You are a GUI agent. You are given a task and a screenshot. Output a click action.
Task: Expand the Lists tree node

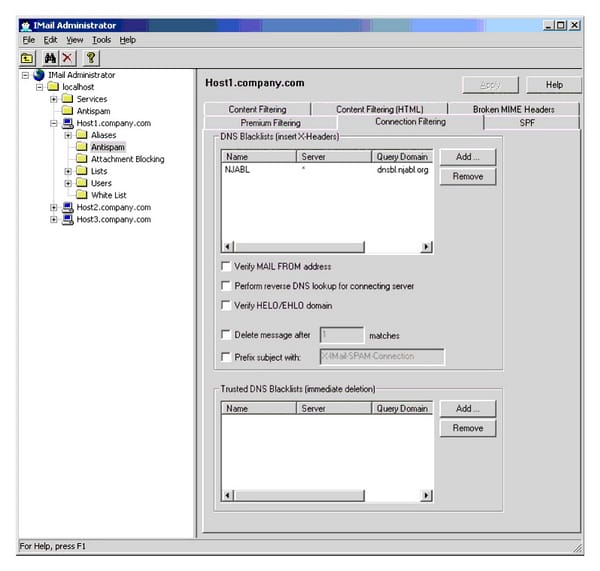pos(68,171)
